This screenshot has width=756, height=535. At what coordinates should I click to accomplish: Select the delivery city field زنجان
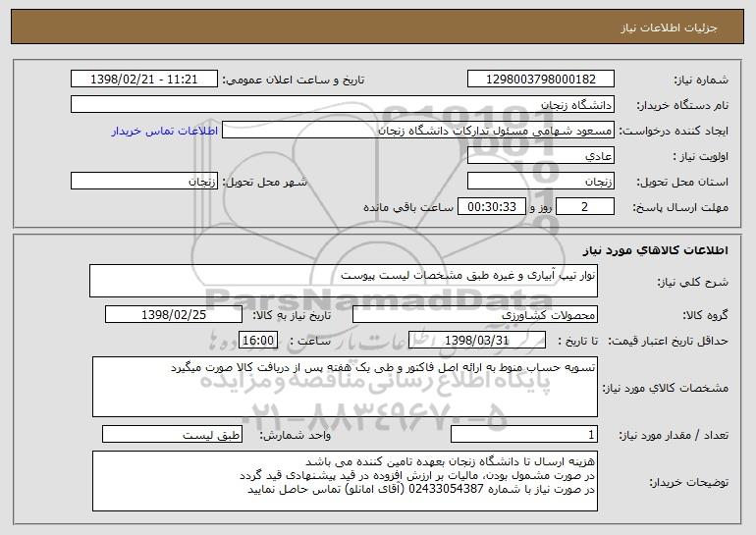[144, 182]
